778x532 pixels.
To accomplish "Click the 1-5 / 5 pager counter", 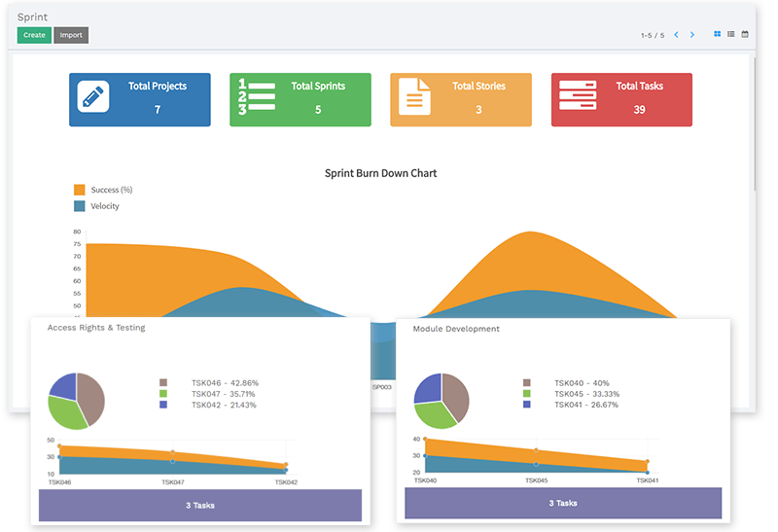I will [652, 35].
